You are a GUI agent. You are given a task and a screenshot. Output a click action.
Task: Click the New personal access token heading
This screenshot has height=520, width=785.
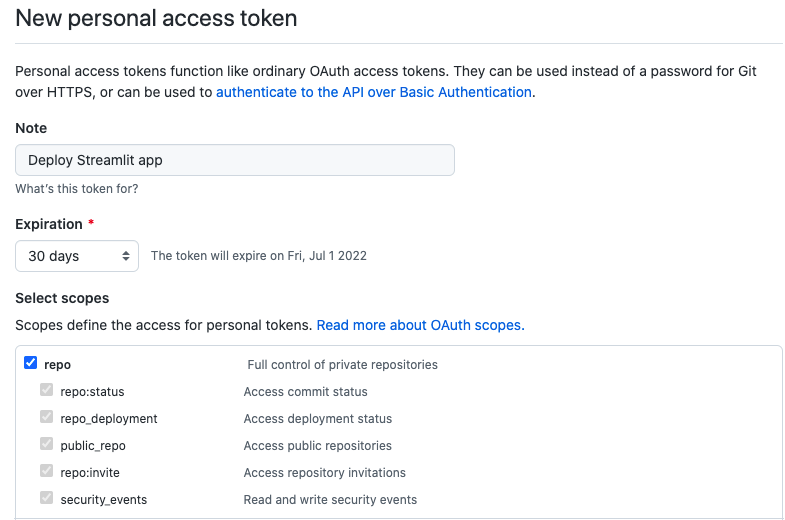pos(156,19)
